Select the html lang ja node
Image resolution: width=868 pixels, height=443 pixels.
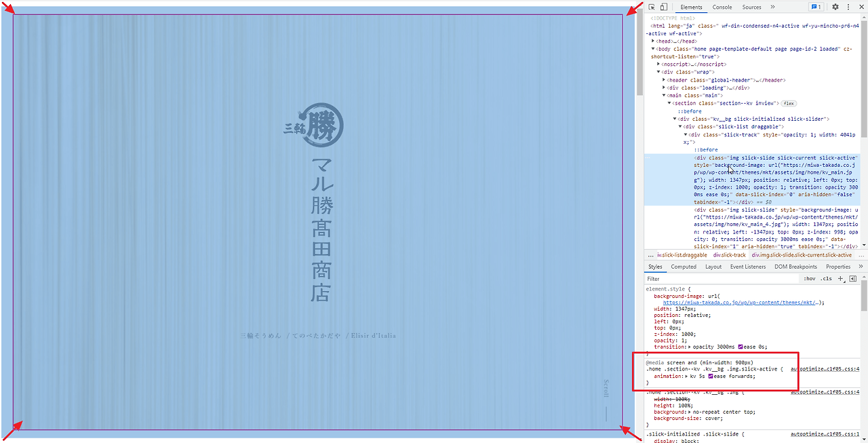click(753, 29)
